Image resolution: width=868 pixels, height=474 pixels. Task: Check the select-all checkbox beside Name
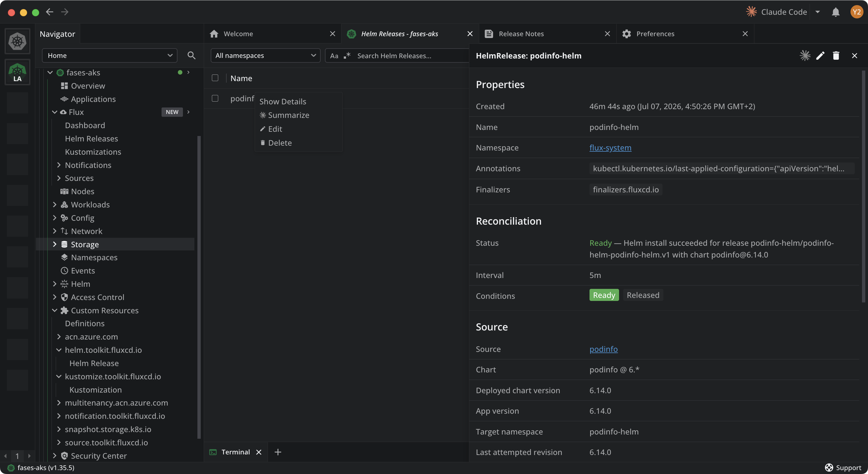pyautogui.click(x=215, y=78)
